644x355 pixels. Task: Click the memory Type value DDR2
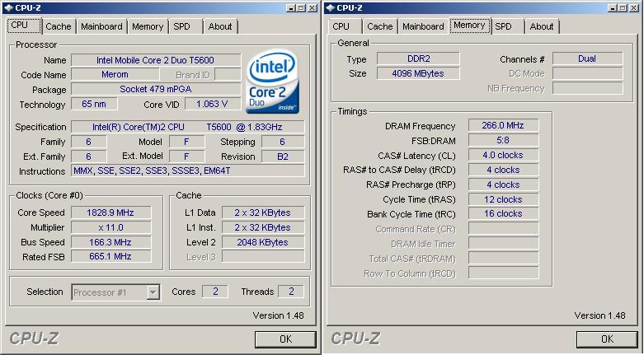(x=418, y=58)
